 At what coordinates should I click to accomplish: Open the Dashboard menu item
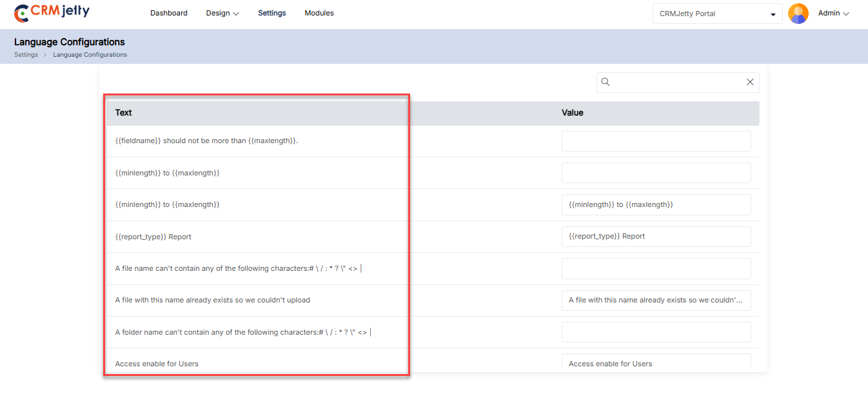click(169, 13)
